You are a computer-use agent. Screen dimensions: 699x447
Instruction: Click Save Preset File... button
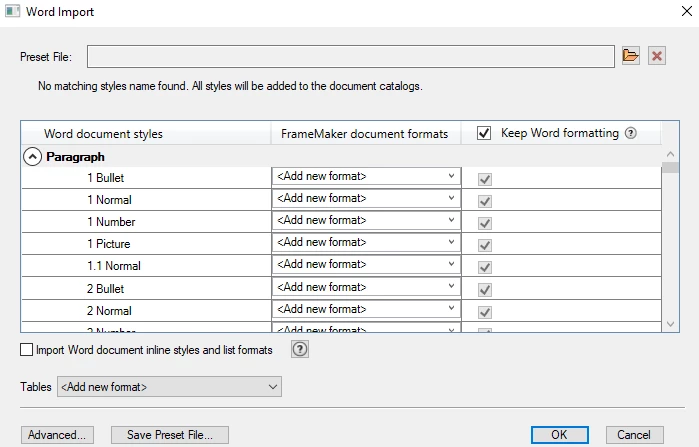click(170, 435)
